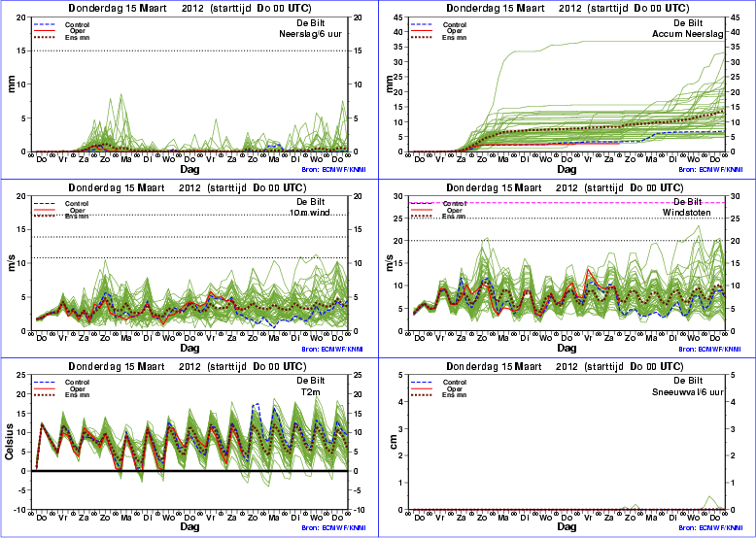
Task: Click Bron: ECMWF/KNMI under 10m wind chart
Action: (332, 350)
